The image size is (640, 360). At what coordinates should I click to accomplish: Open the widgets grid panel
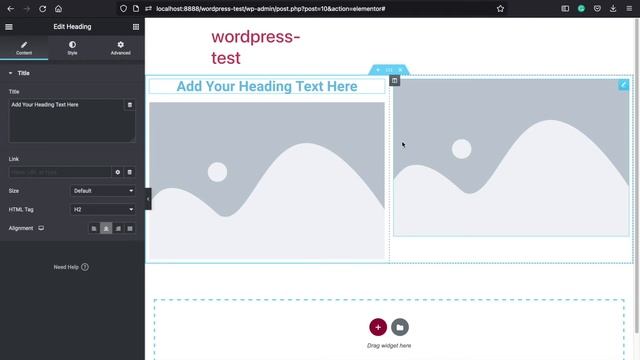click(x=136, y=27)
